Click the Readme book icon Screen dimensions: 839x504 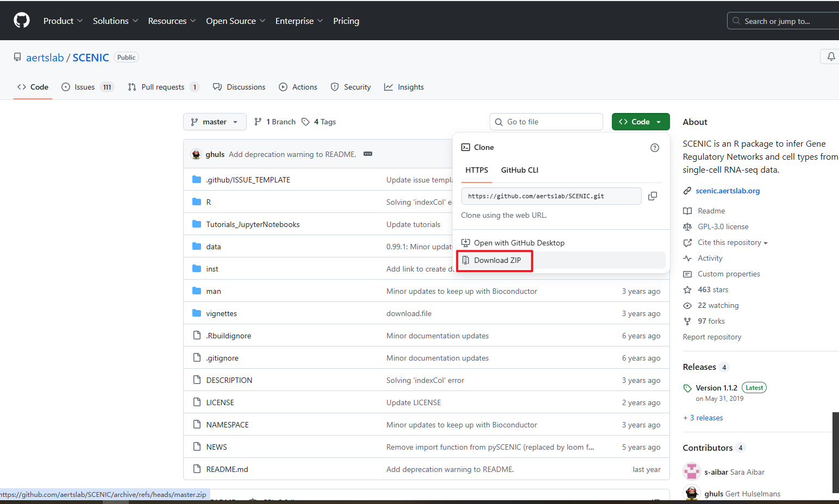click(687, 211)
